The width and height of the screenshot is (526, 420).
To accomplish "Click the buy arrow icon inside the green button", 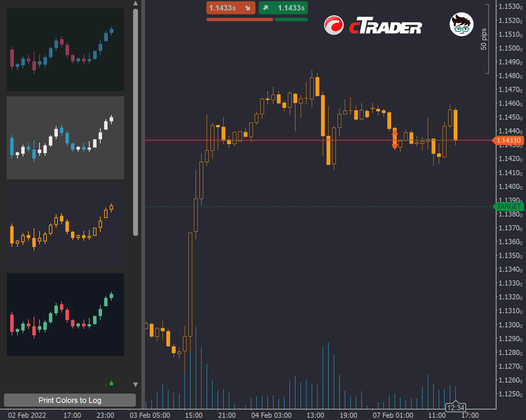I will pos(264,8).
